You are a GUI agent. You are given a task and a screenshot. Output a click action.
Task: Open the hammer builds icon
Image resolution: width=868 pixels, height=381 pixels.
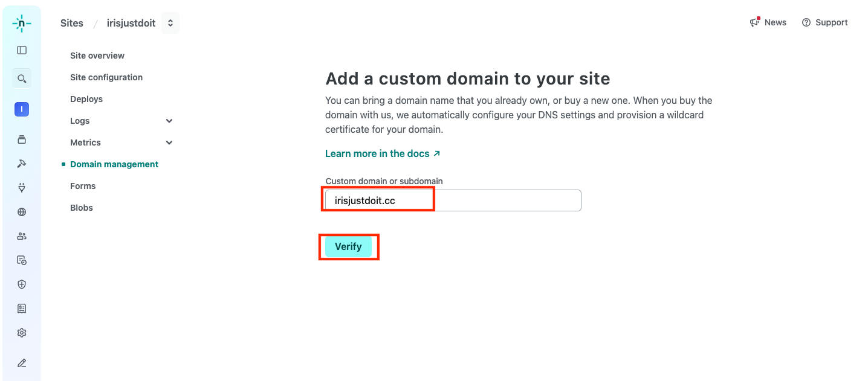coord(22,164)
